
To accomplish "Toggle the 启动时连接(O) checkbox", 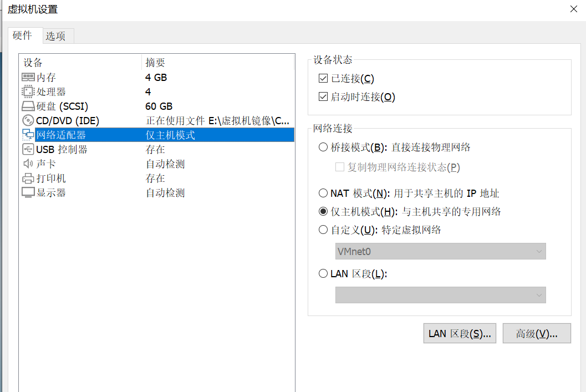I will (x=323, y=97).
